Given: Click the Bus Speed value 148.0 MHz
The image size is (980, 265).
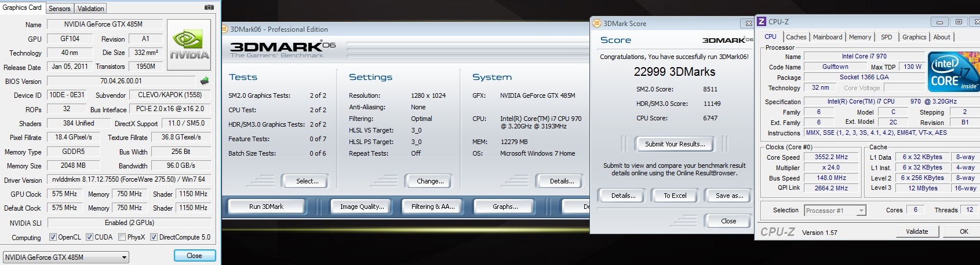Looking at the screenshot, I should coord(831,178).
